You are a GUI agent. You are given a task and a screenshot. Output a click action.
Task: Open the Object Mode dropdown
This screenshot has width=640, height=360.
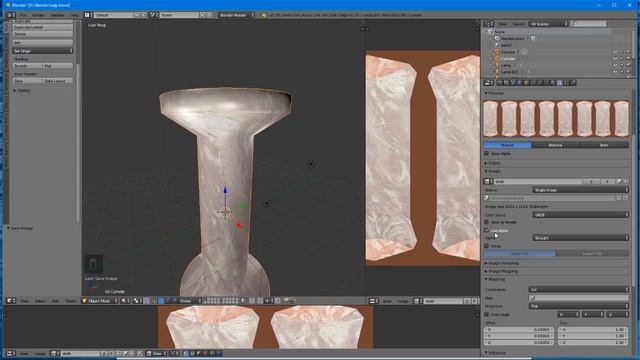tap(100, 301)
